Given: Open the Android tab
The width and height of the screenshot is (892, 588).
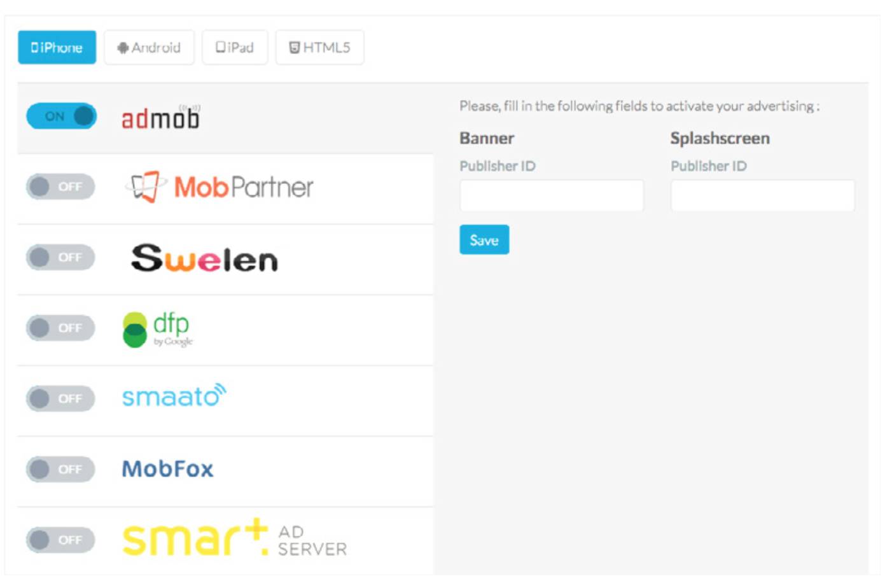Looking at the screenshot, I should pyautogui.click(x=149, y=47).
